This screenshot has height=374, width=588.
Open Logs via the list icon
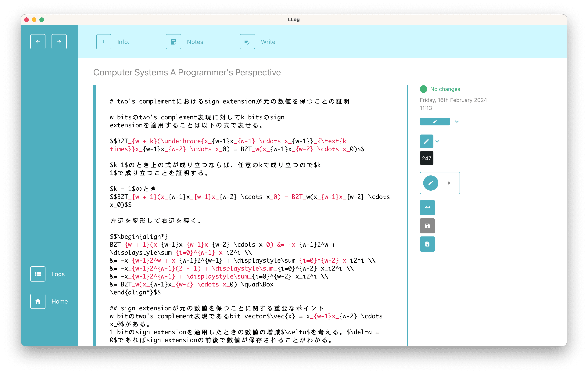(x=38, y=274)
